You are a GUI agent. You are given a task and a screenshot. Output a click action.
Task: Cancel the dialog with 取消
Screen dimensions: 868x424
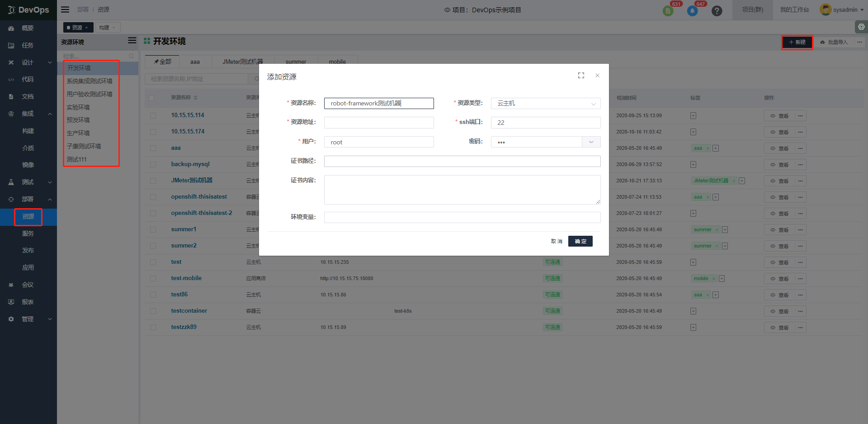[557, 241]
